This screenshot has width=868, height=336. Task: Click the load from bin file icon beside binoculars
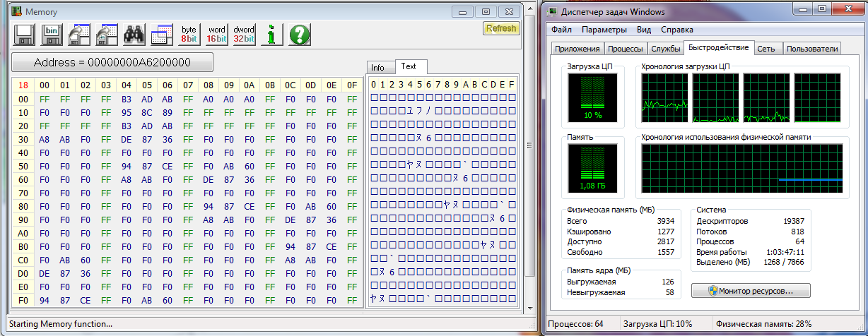106,35
